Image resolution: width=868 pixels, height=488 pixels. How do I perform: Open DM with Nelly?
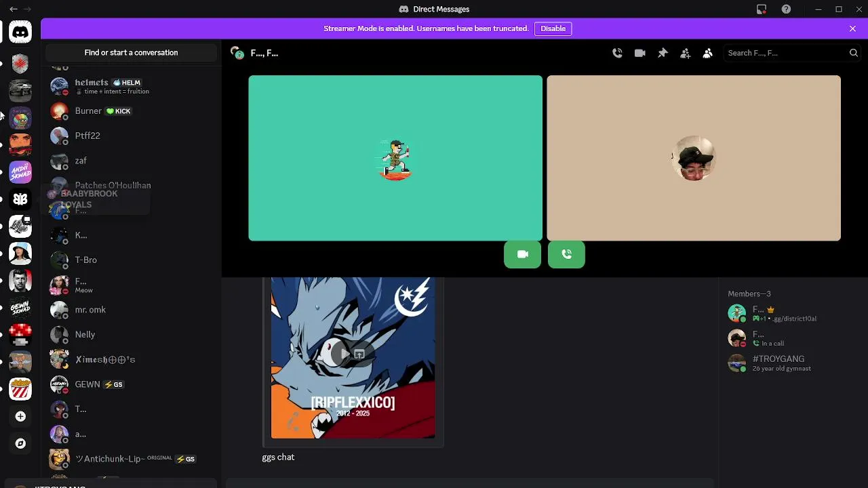tap(132, 334)
